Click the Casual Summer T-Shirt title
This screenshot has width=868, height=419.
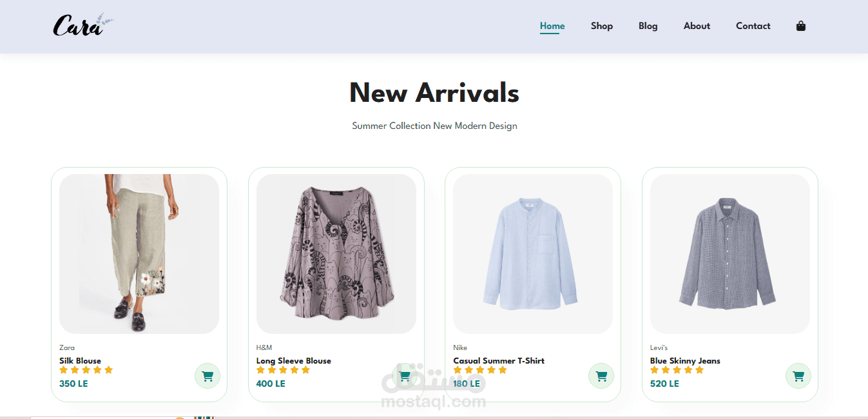499,361
